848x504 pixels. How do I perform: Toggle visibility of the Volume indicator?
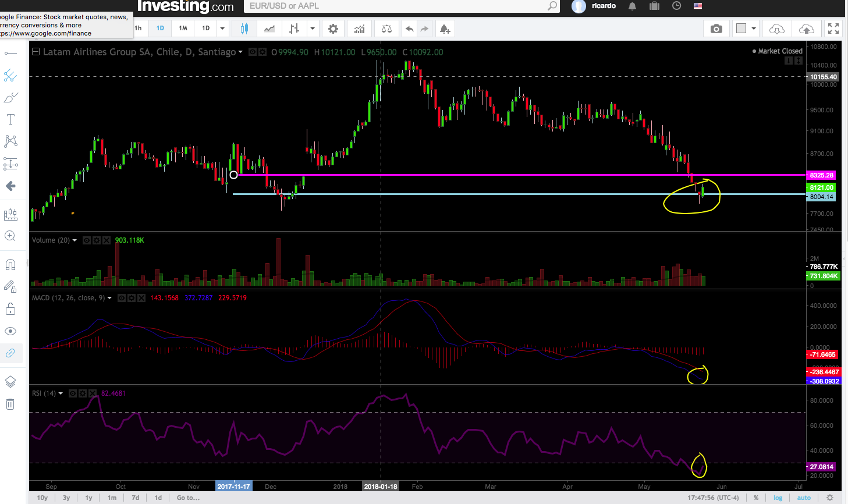coord(87,240)
